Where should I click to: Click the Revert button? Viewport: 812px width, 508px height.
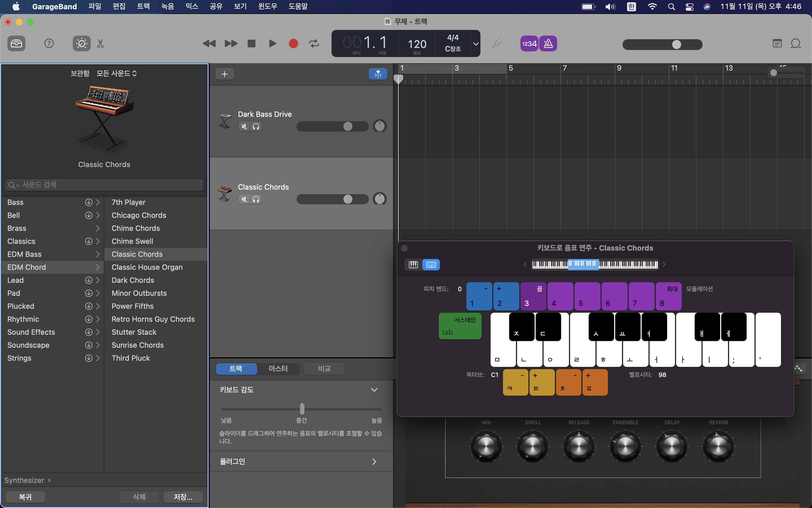(x=25, y=497)
